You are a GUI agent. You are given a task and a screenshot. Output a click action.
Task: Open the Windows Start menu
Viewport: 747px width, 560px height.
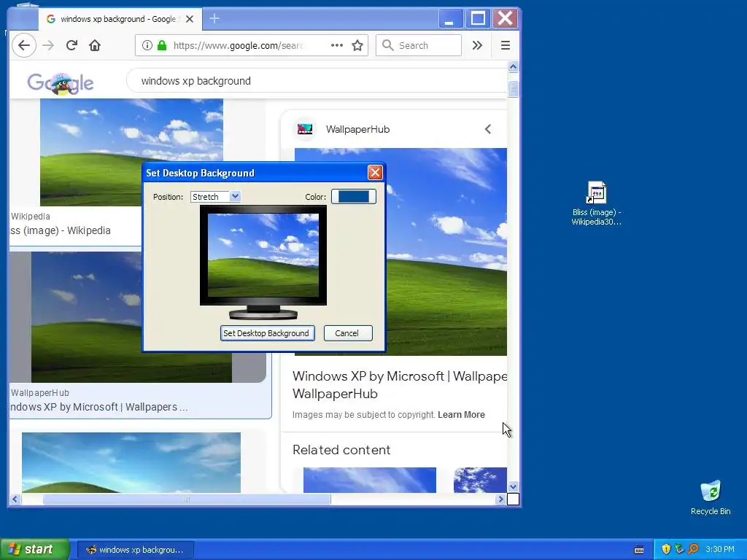[x=35, y=549]
